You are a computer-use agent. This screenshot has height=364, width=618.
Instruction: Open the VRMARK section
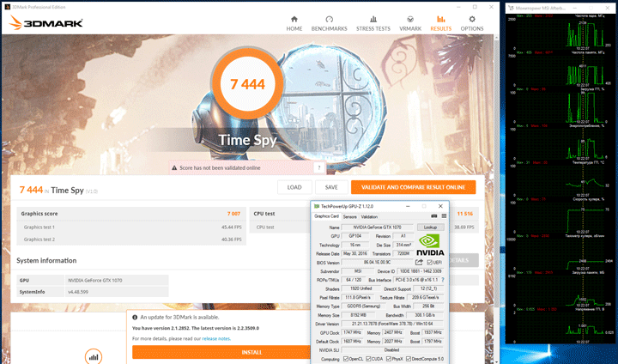coord(410,24)
